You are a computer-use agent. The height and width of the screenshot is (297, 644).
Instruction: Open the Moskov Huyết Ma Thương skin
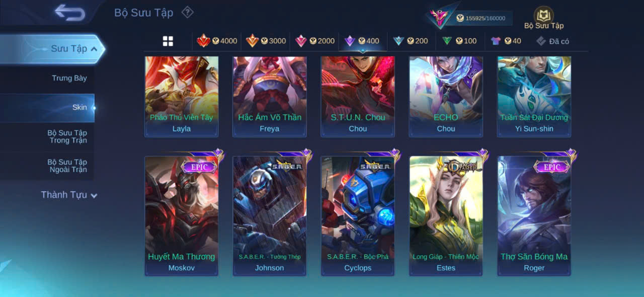coord(182,216)
